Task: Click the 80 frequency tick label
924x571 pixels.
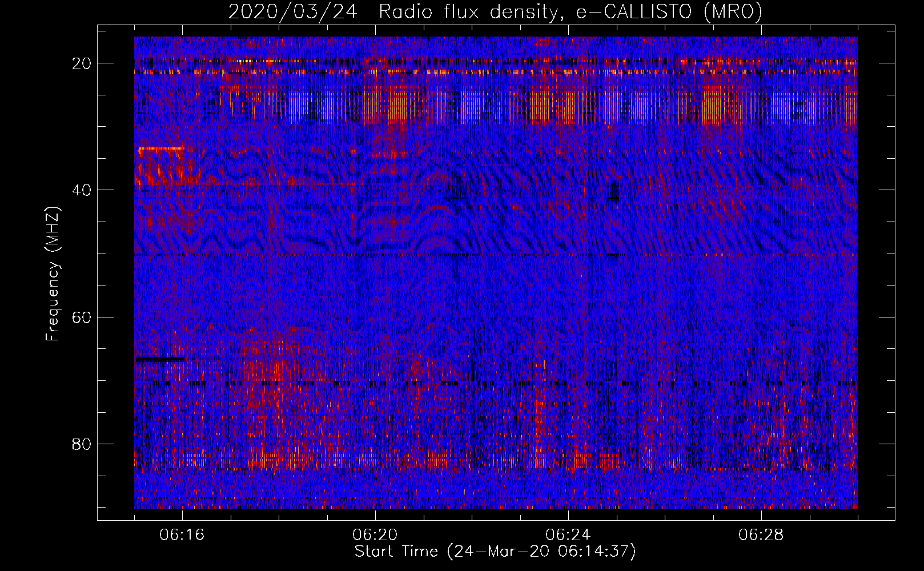Action: point(82,444)
